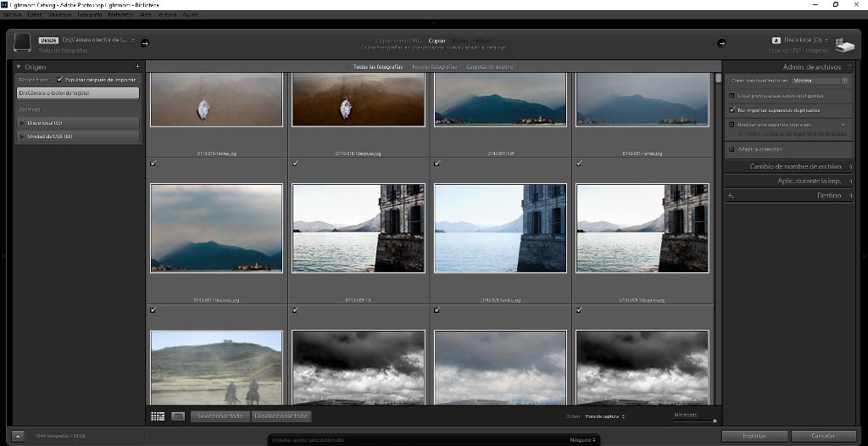Show 'Nuevas fotografías' tab

coord(435,66)
